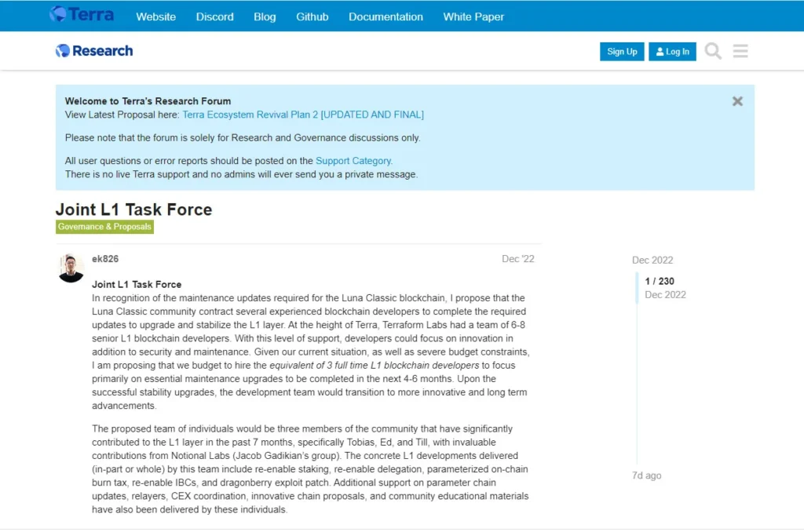This screenshot has height=532, width=804.
Task: Click the Sign Up button
Action: [622, 51]
